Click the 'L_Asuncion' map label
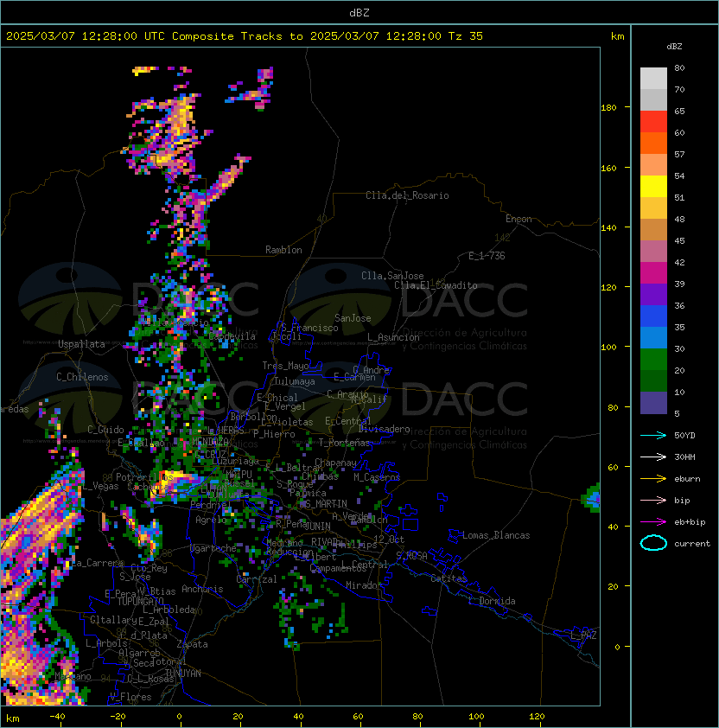This screenshot has height=728, width=719. 393,337
